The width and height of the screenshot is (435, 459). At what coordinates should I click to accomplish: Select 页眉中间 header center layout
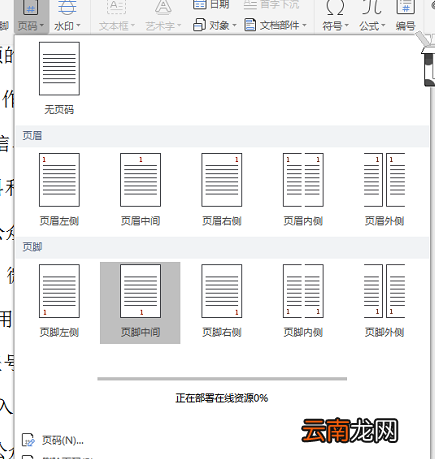click(140, 190)
